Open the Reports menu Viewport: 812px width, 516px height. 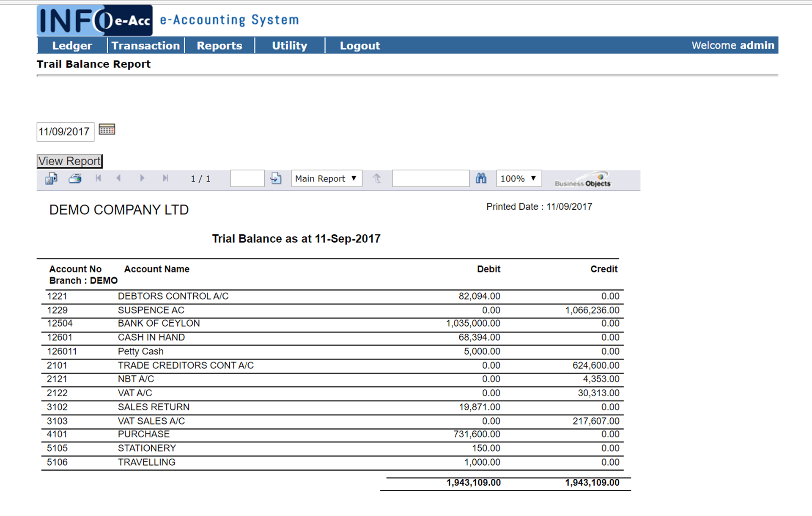[x=219, y=46]
